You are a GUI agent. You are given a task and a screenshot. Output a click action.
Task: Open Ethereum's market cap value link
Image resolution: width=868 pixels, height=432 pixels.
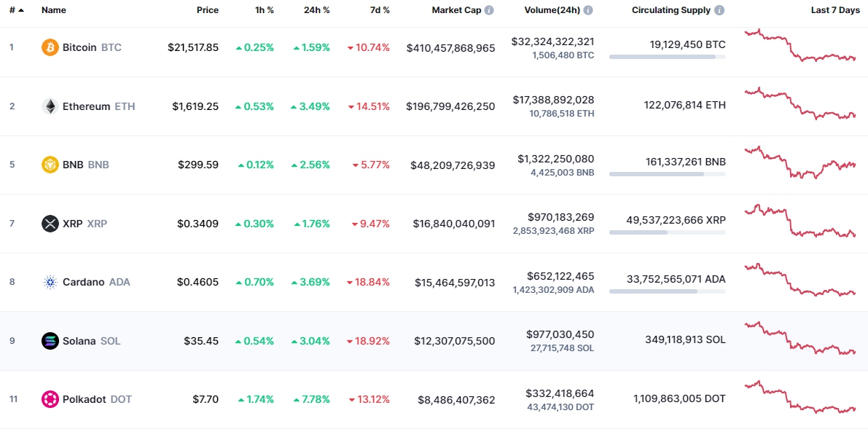coord(450,106)
